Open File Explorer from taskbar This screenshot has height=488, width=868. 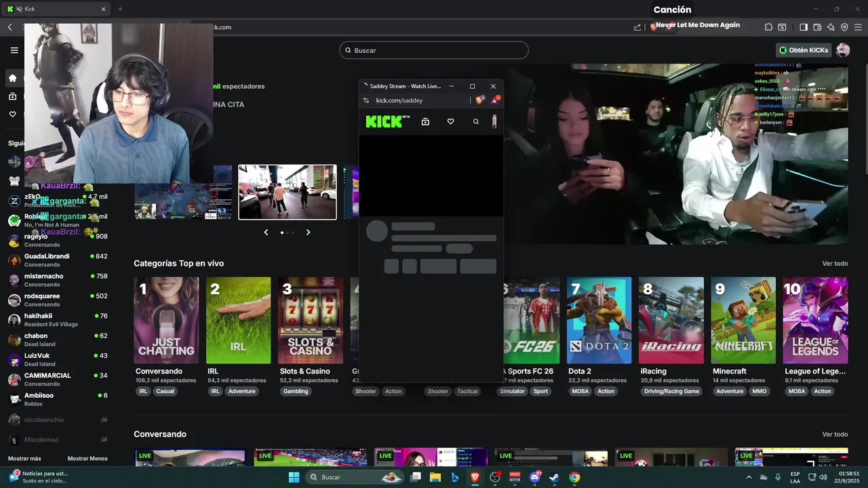point(435,477)
